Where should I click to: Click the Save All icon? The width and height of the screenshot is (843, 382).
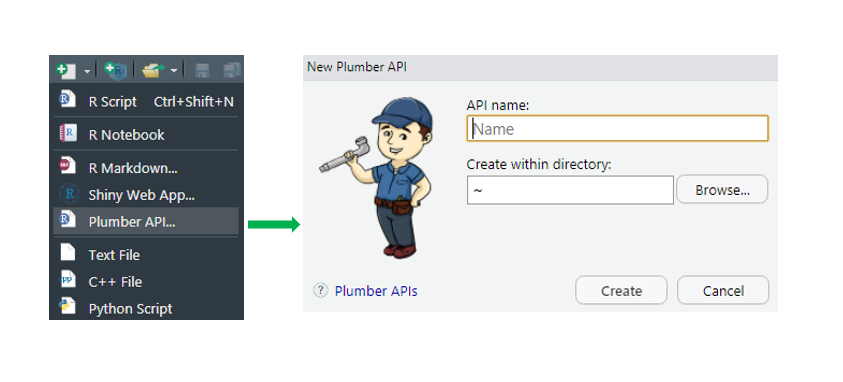point(232,70)
